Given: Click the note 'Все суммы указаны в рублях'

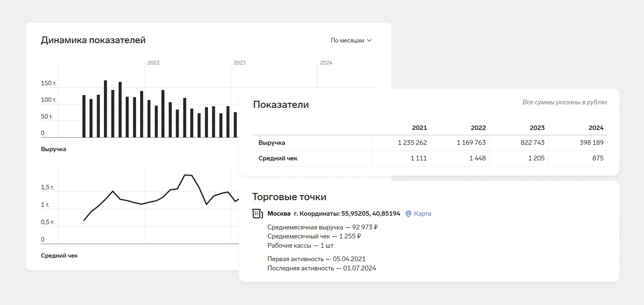Looking at the screenshot, I should 565,102.
